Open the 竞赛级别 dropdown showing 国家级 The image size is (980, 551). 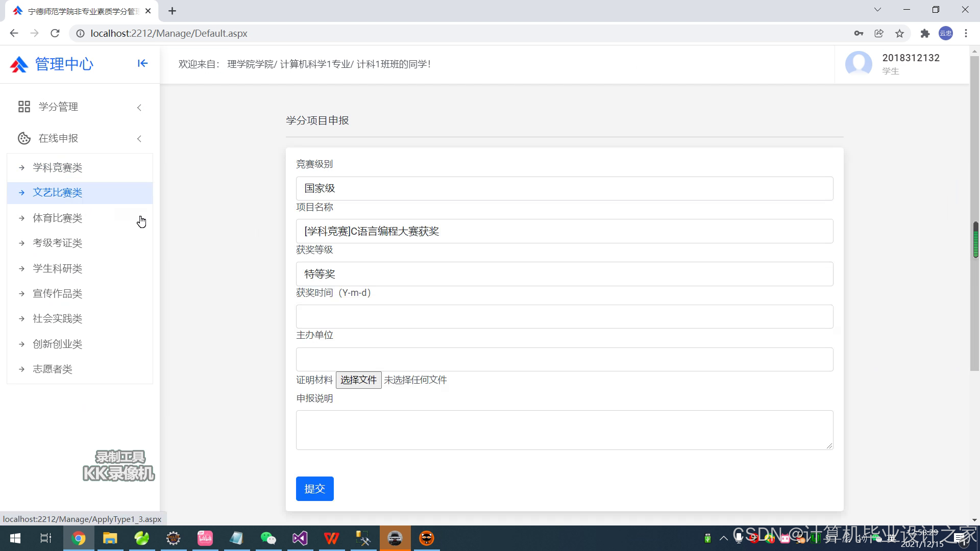tap(564, 188)
